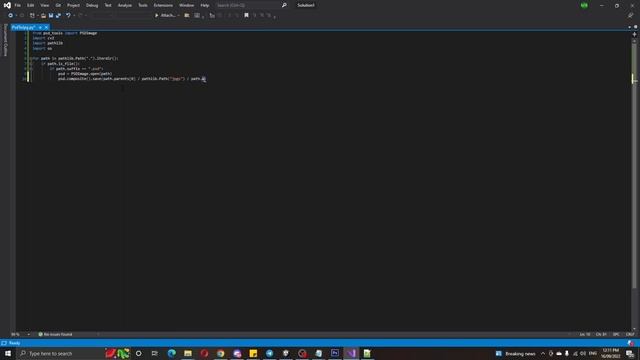Click the Save All toolbar icon
The height and width of the screenshot is (360, 640).
pyautogui.click(x=58, y=16)
